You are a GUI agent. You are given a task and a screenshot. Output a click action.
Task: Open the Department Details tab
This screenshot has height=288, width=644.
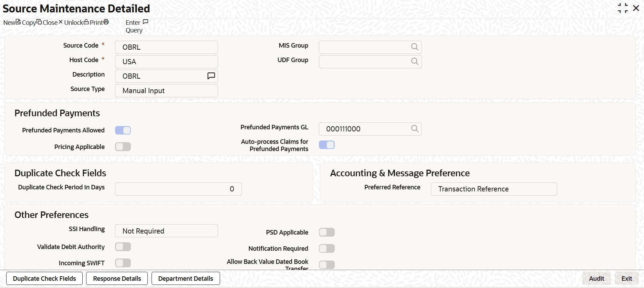186,279
